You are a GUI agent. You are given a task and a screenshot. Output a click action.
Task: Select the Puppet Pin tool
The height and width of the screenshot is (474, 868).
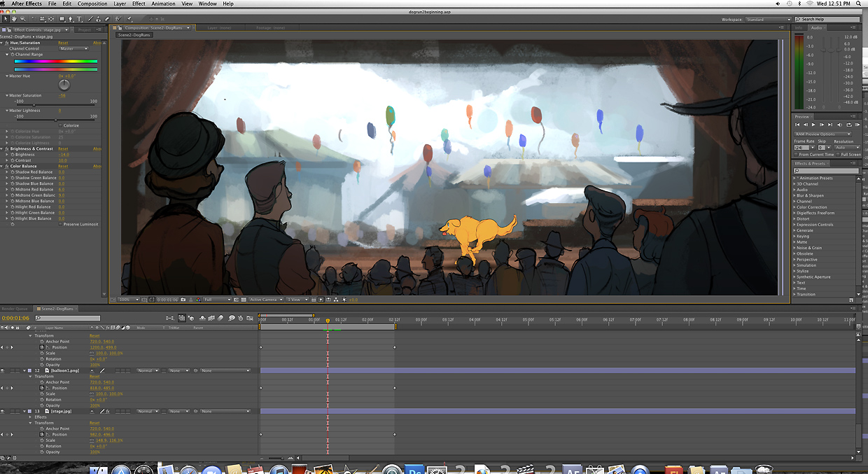coord(129,19)
